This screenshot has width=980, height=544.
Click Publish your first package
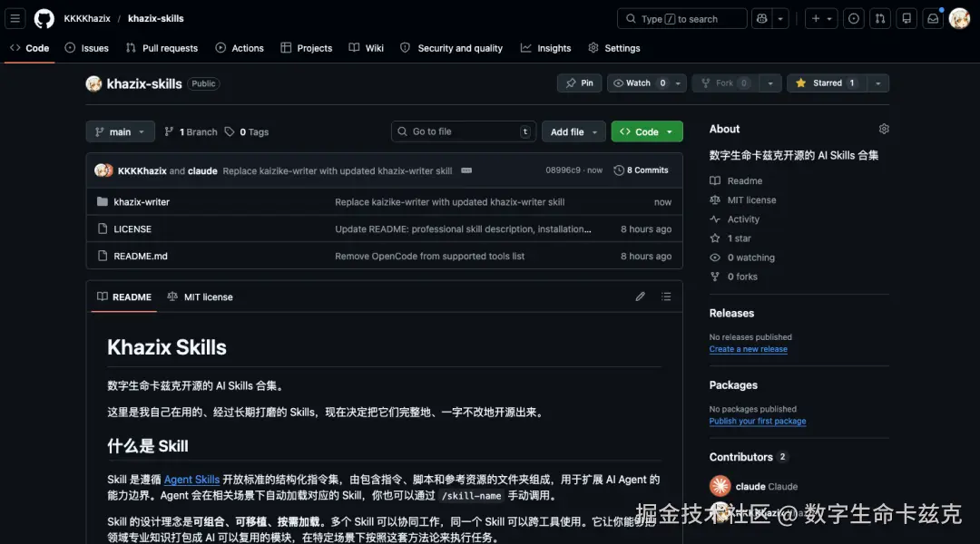click(758, 421)
